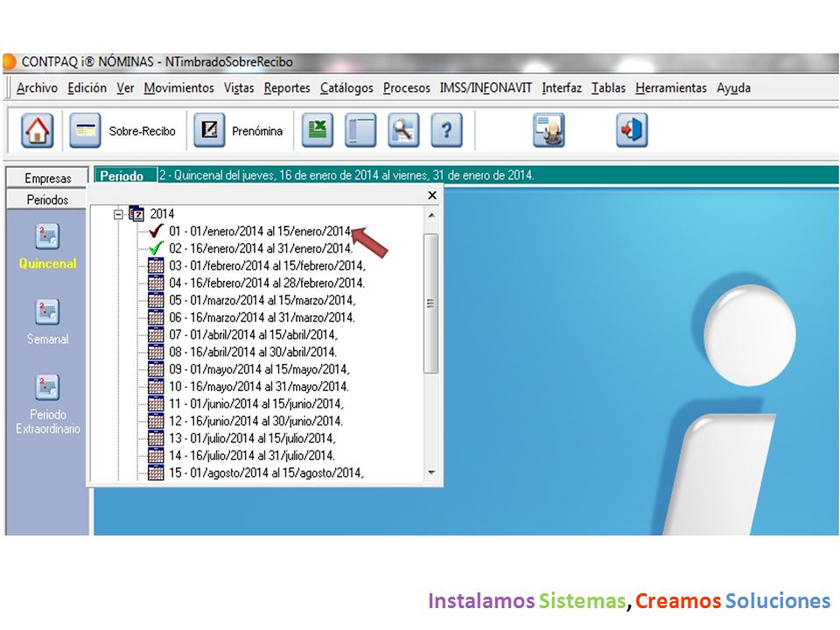Open the Procesos menu

click(407, 87)
